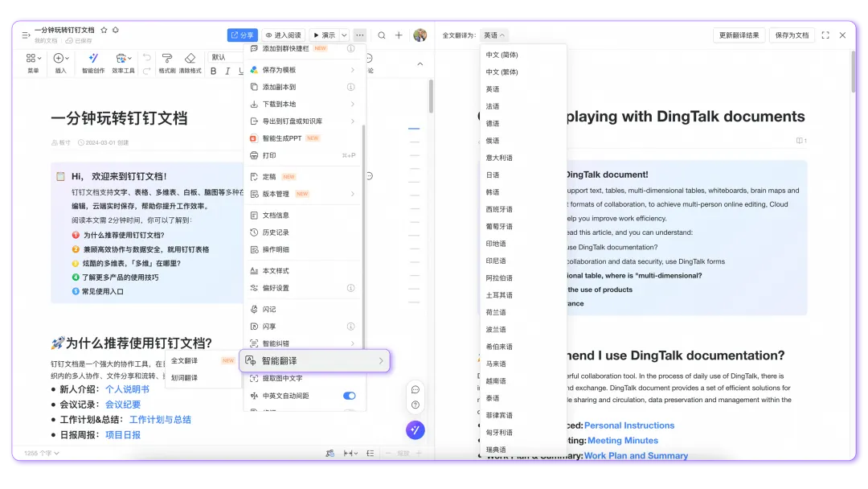Click the 智能创作 AI creation icon

[93, 63]
